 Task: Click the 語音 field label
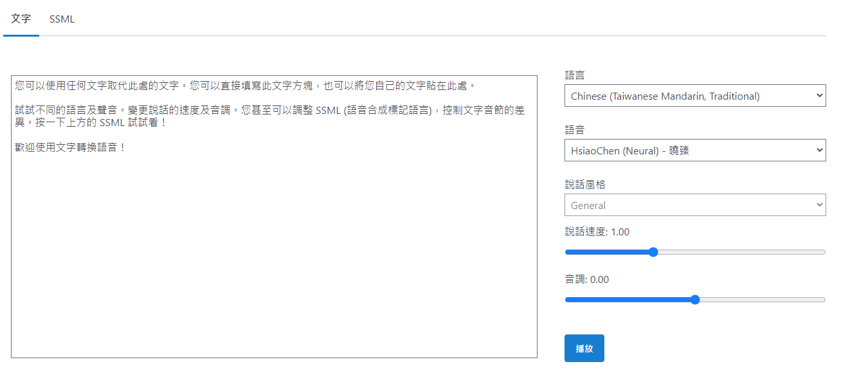coord(575,130)
